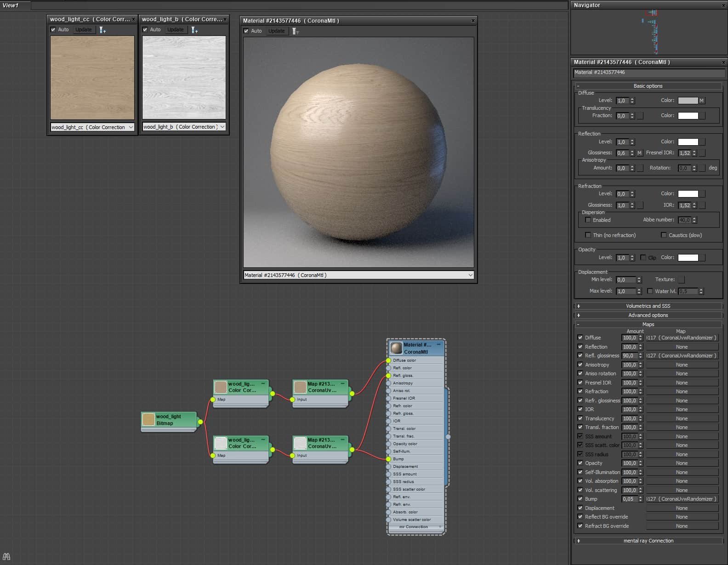Enable the Dispersion Enabled checkbox
The image size is (728, 565).
(x=588, y=220)
